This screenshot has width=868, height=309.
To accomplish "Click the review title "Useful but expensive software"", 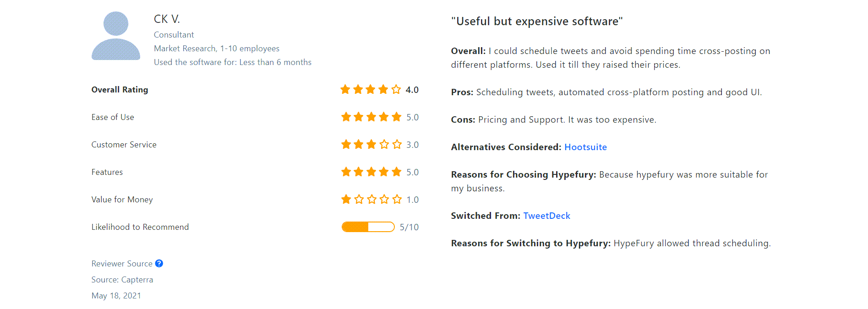I will tap(537, 21).
